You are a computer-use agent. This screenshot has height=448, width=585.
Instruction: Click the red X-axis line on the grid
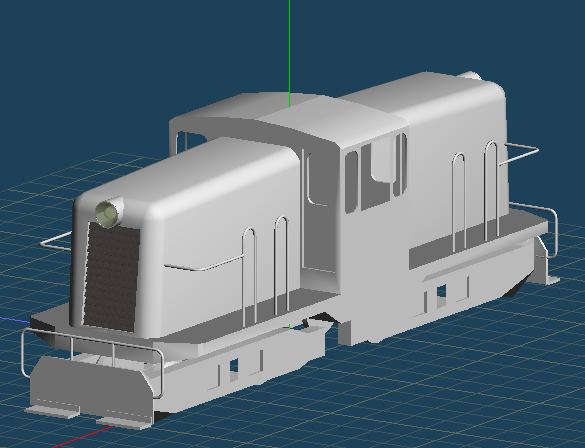pos(84,437)
